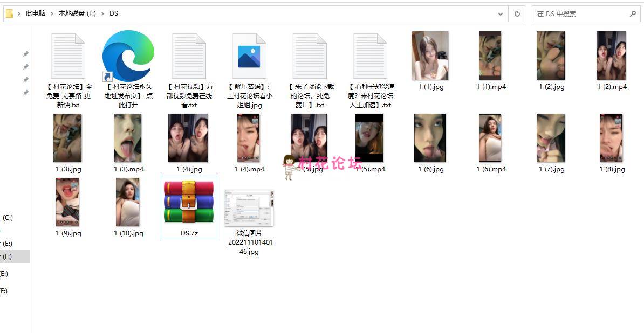
Task: Select the 有种子却没速度 text file
Action: tap(370, 56)
